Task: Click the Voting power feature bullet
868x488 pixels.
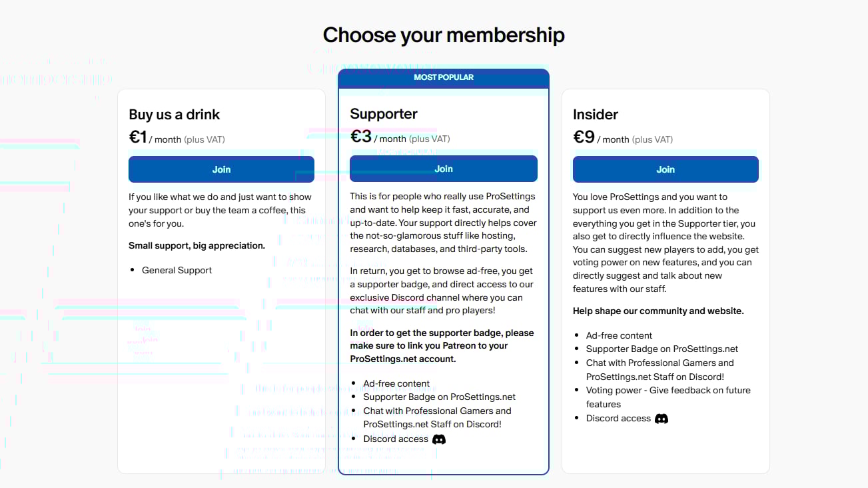Action: pyautogui.click(x=667, y=391)
